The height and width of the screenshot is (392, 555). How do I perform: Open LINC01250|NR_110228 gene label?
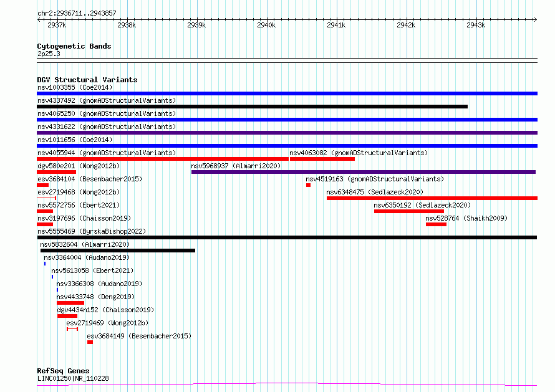click(73, 378)
